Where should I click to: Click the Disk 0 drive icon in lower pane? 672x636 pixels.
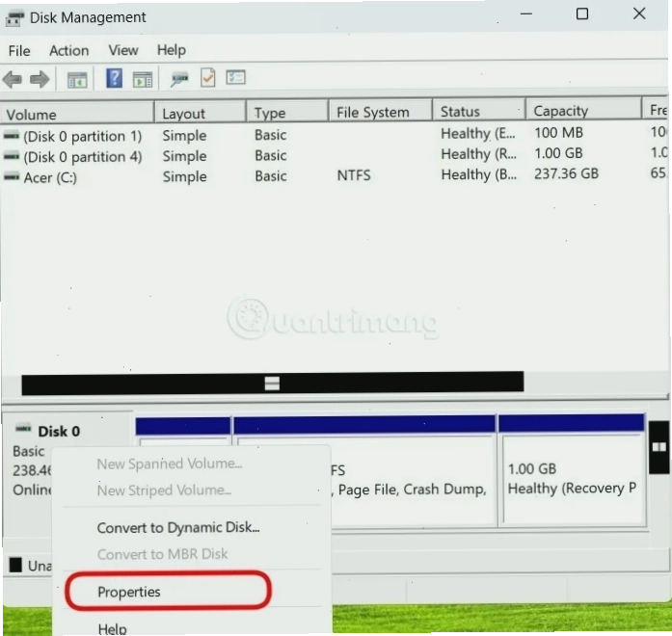pos(23,428)
